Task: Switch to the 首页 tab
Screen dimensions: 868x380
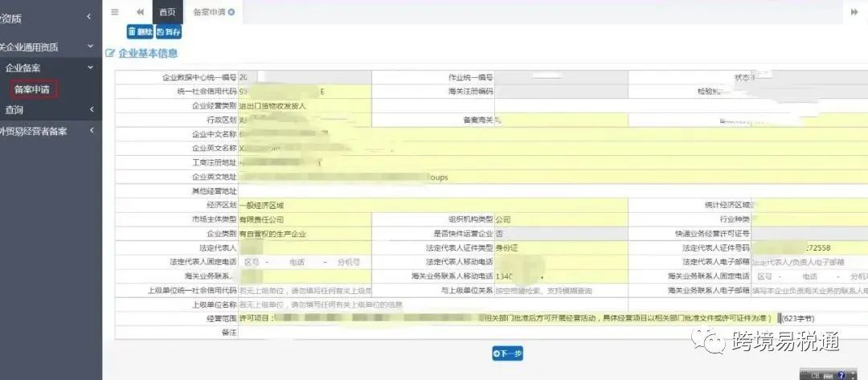Action: [x=167, y=11]
